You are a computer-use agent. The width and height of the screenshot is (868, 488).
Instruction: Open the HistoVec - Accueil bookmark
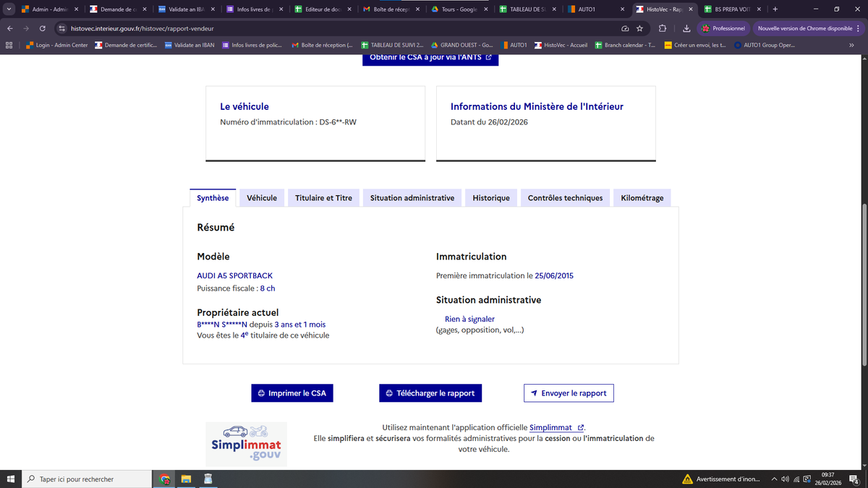tap(561, 45)
